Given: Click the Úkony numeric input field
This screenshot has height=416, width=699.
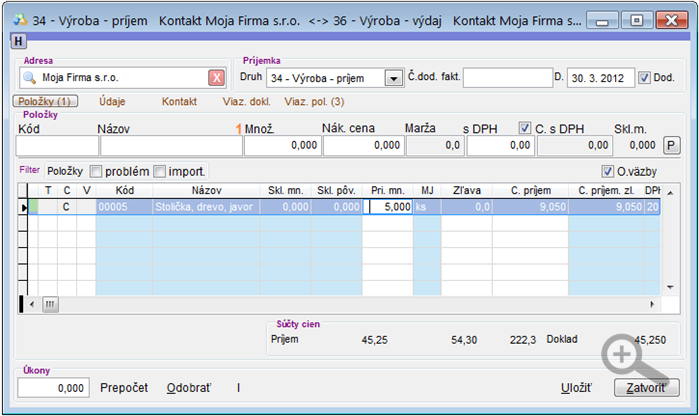Looking at the screenshot, I should click(53, 388).
